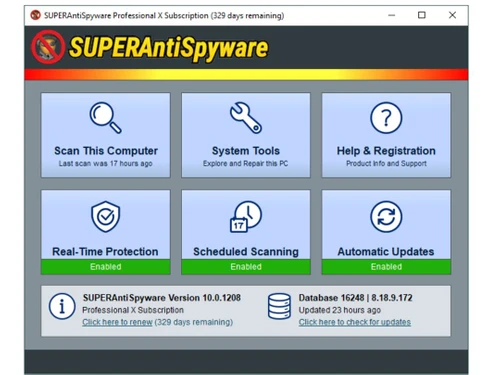
Task: Select '(329 days remaining)' text beside renew link
Action: pyautogui.click(x=194, y=322)
